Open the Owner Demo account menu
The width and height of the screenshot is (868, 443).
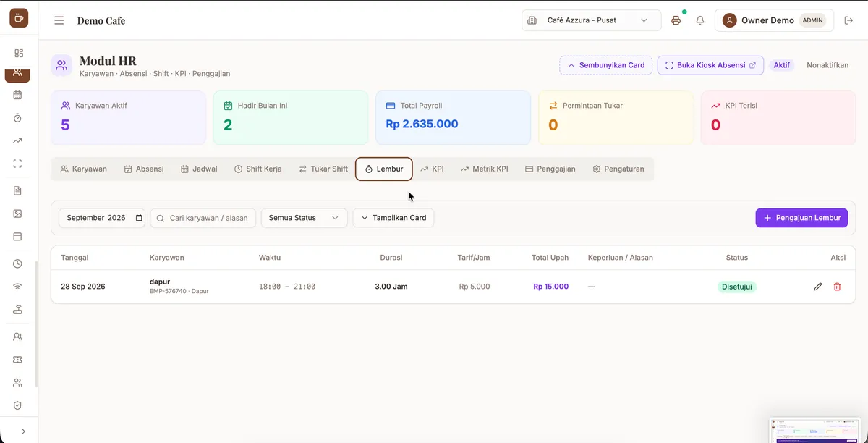point(774,20)
